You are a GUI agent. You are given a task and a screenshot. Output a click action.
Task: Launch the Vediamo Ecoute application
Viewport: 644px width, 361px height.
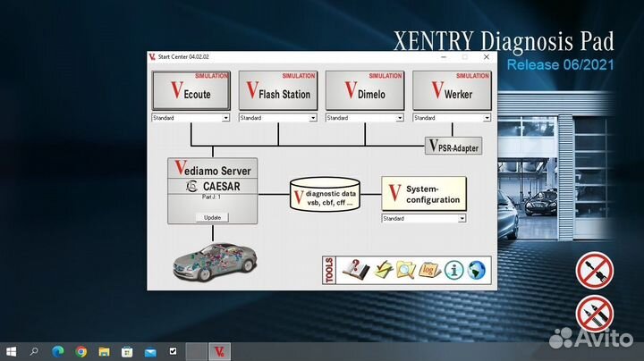[x=191, y=90]
